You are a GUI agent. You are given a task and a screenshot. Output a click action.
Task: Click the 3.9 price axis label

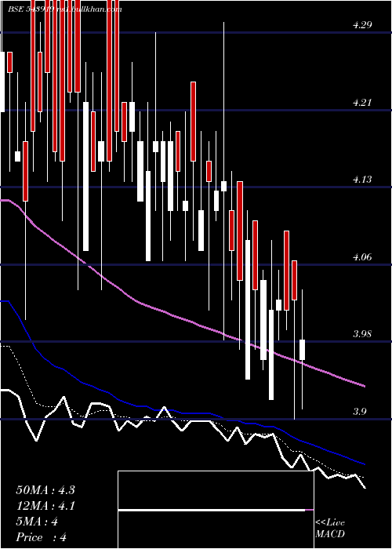pos(360,412)
